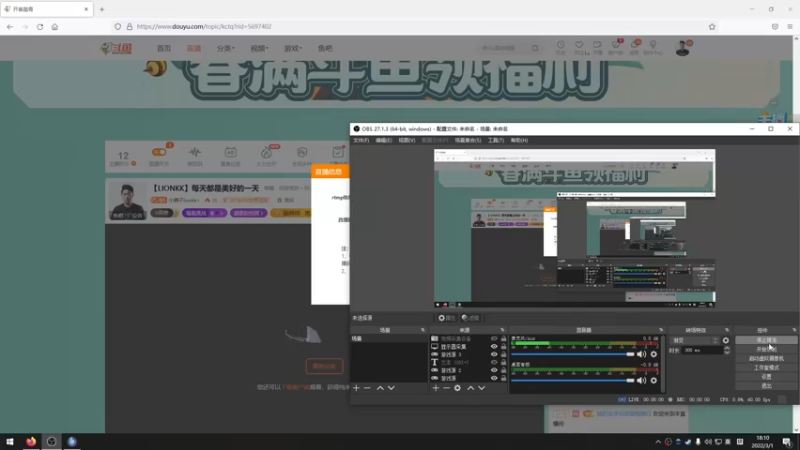Open Douyu watch history clock icon
Screen dimensions: 800x450
561,45
